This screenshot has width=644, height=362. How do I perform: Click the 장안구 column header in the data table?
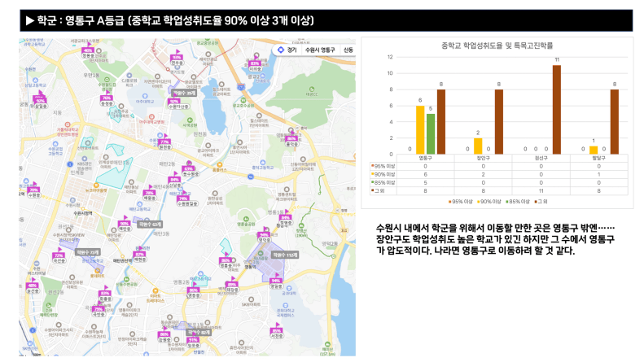point(483,158)
